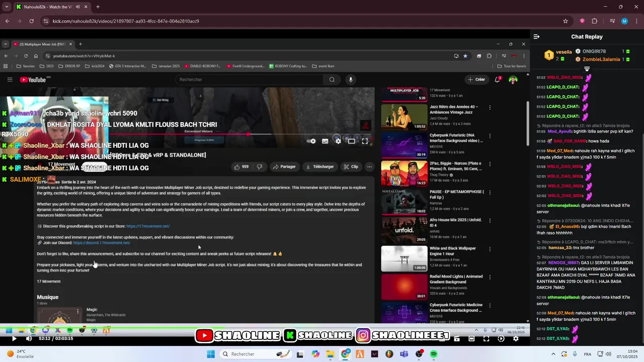
Task: Click the taskbar Rechercher search box
Action: (256, 354)
